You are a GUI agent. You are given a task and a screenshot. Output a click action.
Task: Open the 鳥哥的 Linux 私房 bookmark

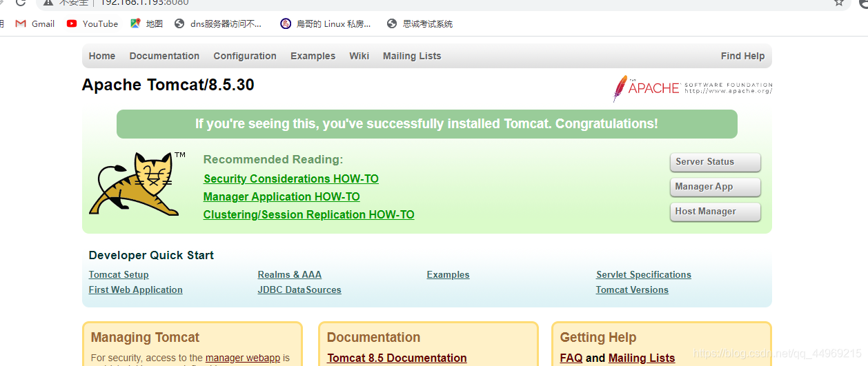[326, 23]
